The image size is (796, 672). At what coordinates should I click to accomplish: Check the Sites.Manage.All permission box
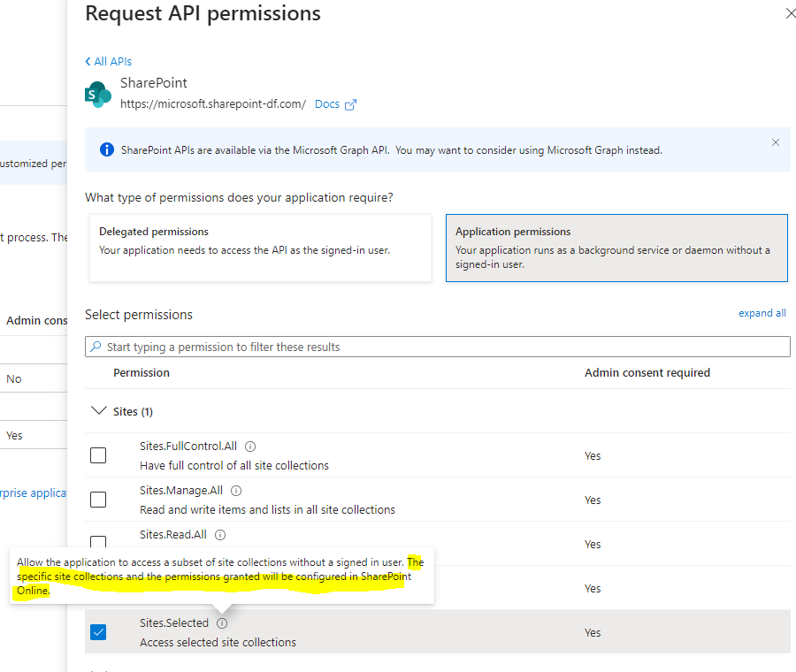tap(98, 500)
